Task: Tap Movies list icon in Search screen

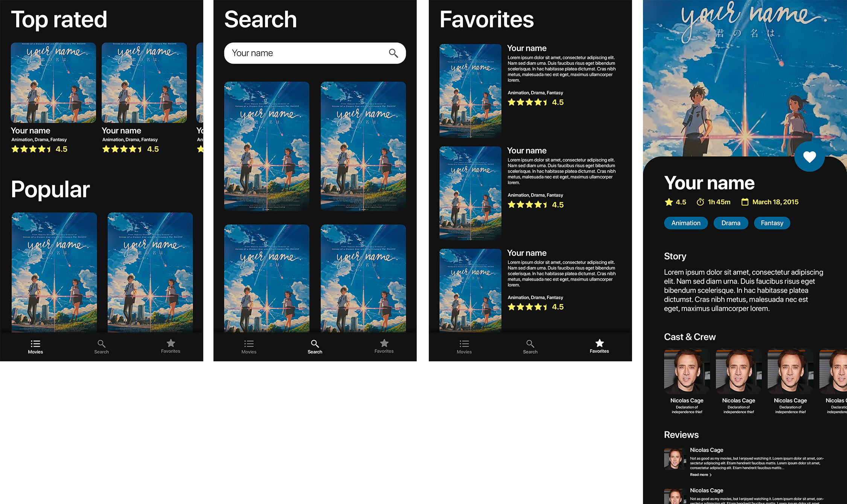Action: 249,344
